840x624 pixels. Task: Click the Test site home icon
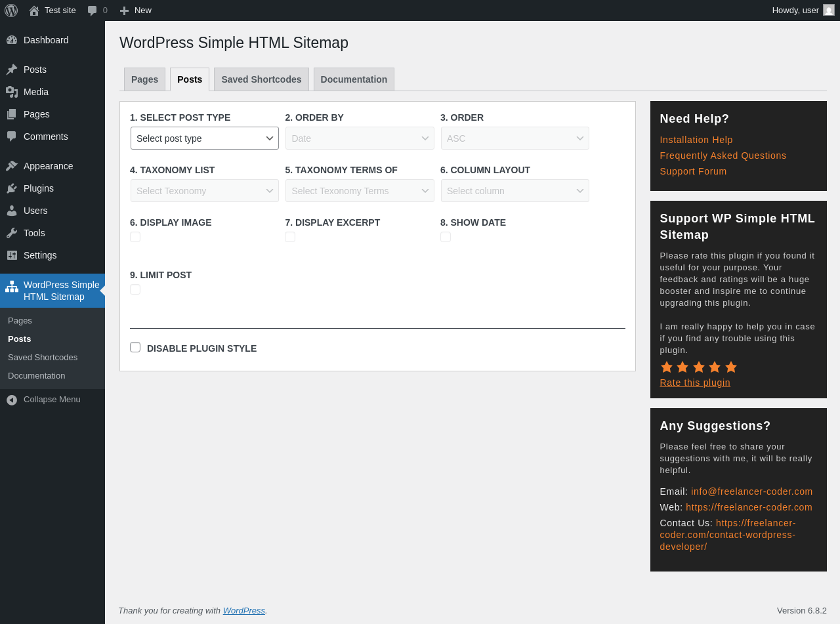pyautogui.click(x=34, y=10)
